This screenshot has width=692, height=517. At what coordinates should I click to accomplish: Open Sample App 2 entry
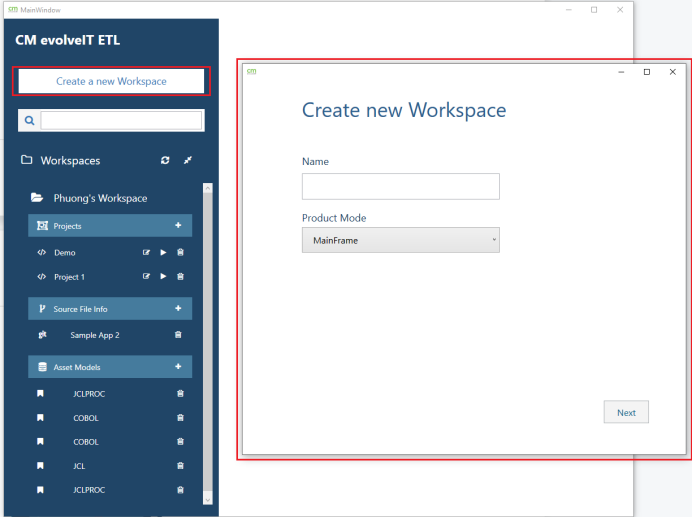[x=95, y=335]
